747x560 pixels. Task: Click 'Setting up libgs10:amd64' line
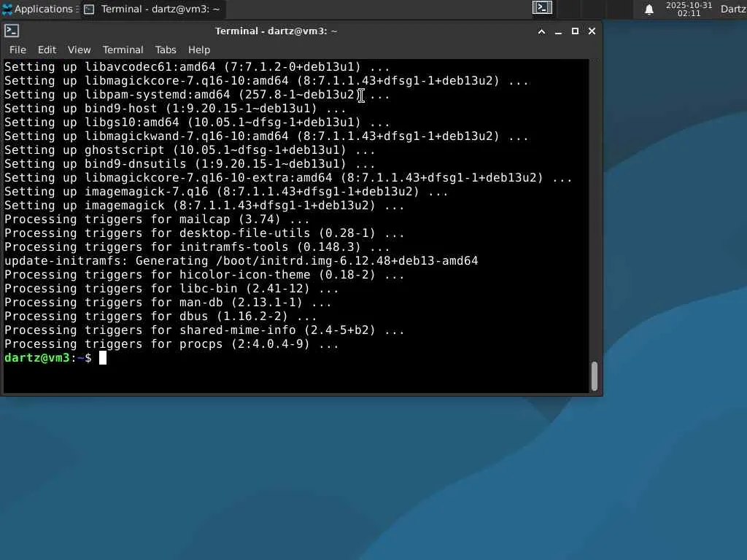coord(197,122)
